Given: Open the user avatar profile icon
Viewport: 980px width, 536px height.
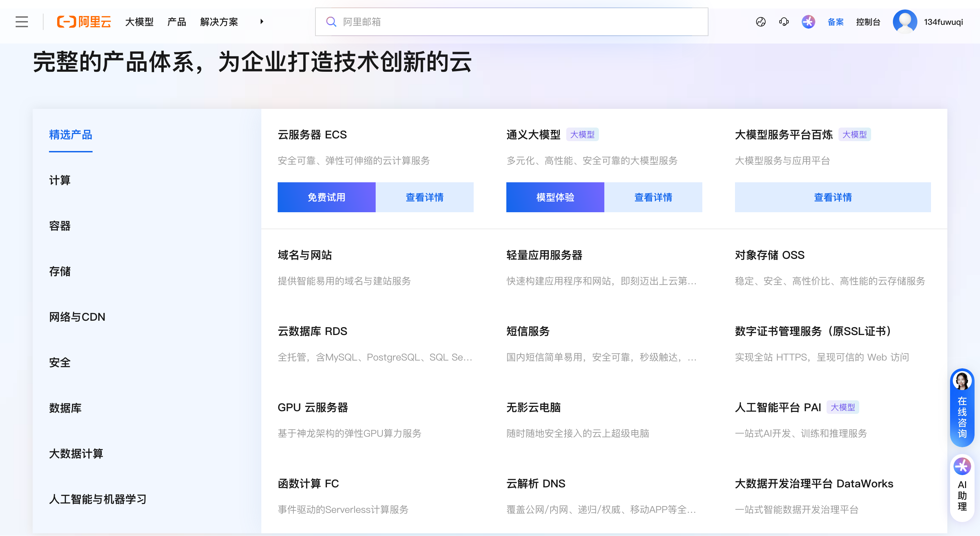Looking at the screenshot, I should click(x=905, y=22).
